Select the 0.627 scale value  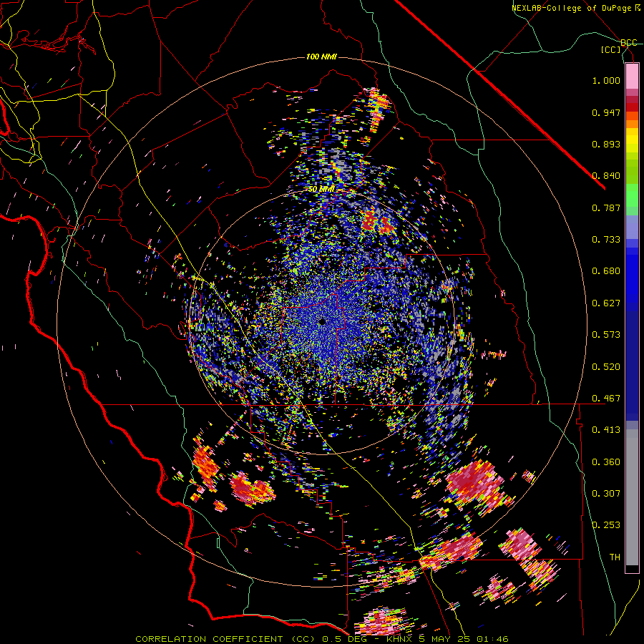(606, 303)
